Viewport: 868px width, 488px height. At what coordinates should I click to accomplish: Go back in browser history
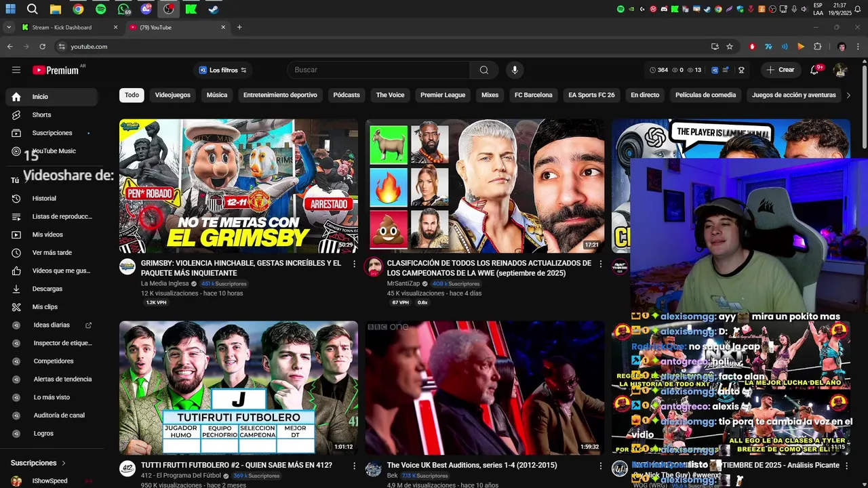(9, 47)
